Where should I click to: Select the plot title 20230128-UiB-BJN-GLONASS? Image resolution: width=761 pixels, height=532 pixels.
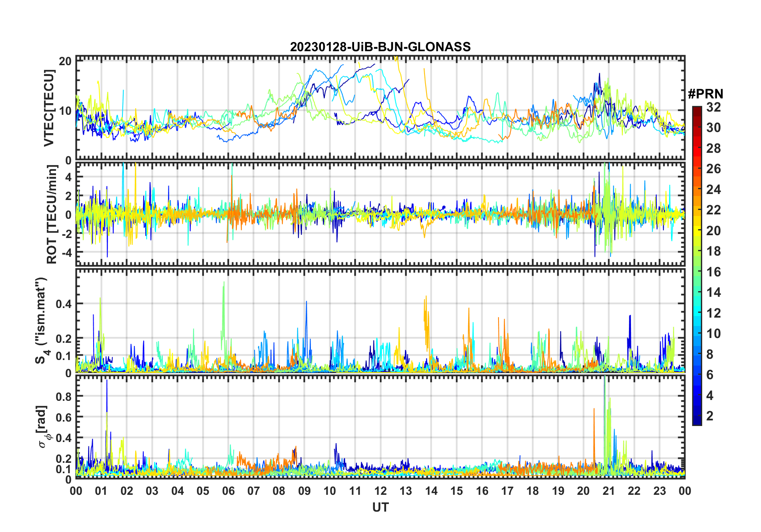tap(380, 47)
